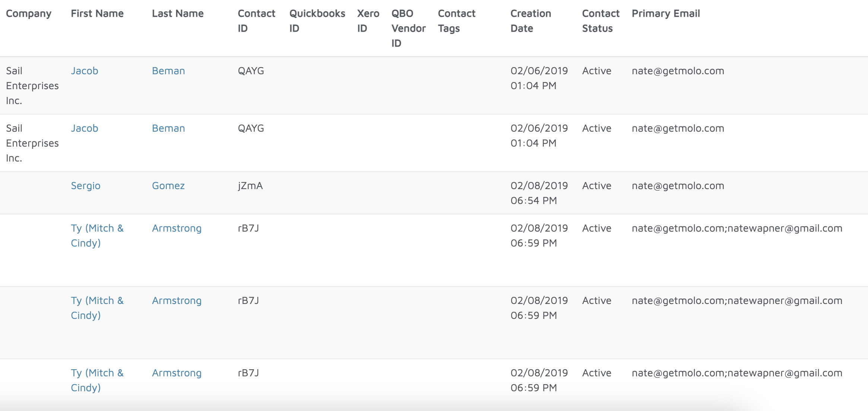
Task: Open the first Jacob contact link
Action: click(85, 71)
